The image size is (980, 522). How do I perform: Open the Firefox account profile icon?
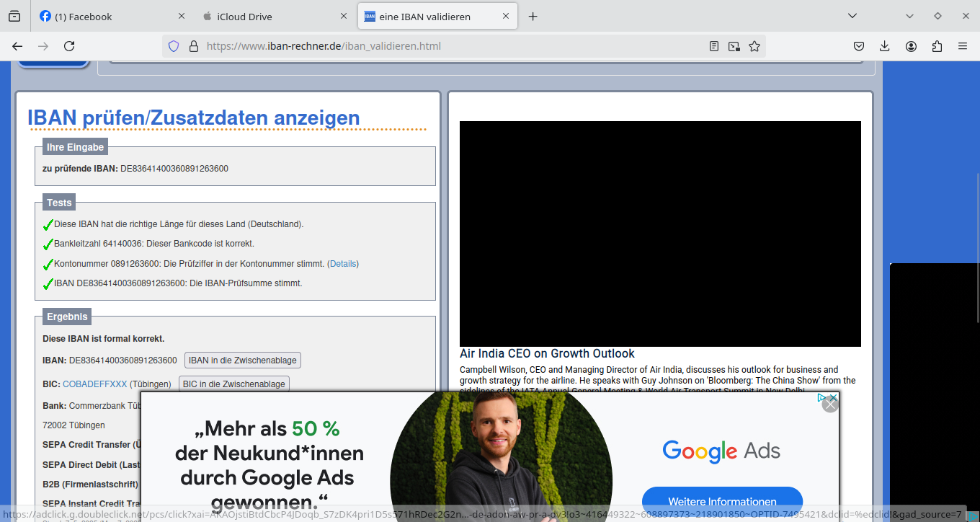911,46
